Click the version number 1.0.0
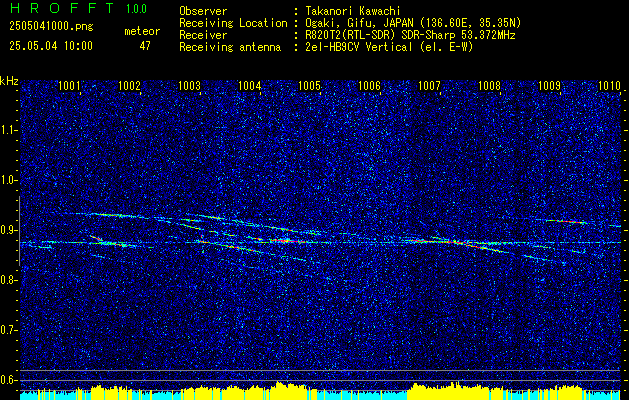Screen dimensions: 629x400 (136, 8)
